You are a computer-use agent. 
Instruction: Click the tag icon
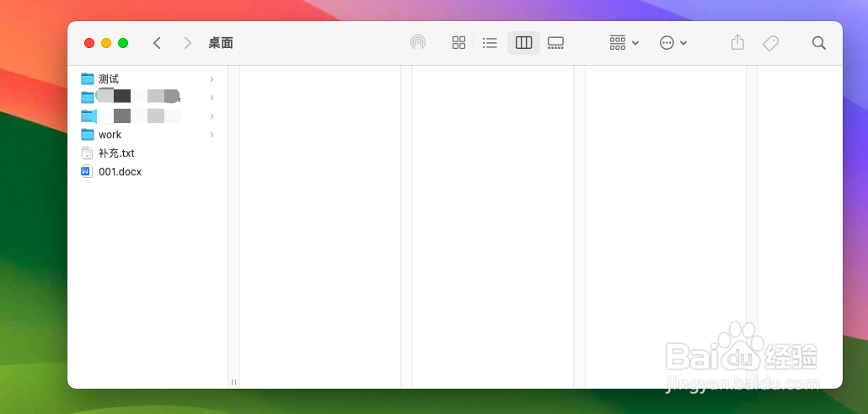point(770,43)
